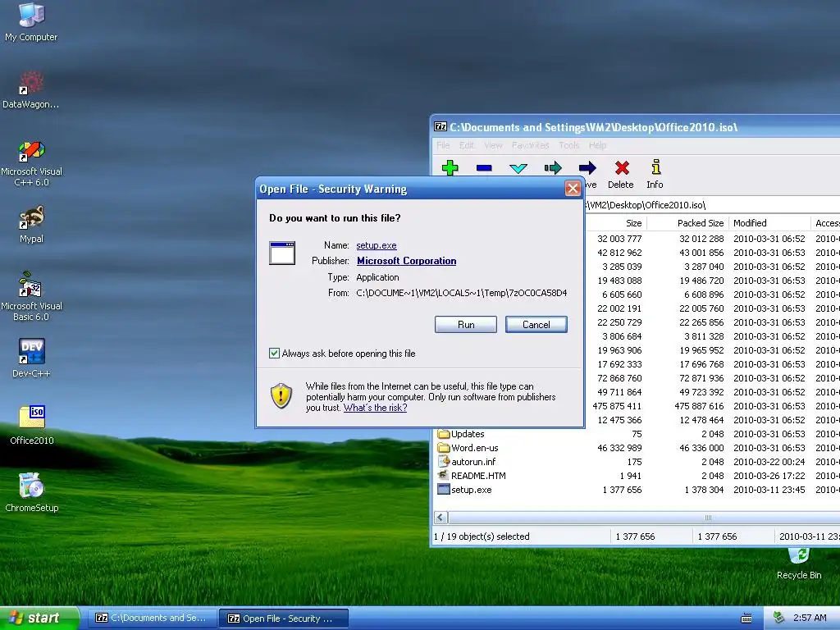840x630 pixels.
Task: Close the Security Warning dialog
Action: coord(573,189)
